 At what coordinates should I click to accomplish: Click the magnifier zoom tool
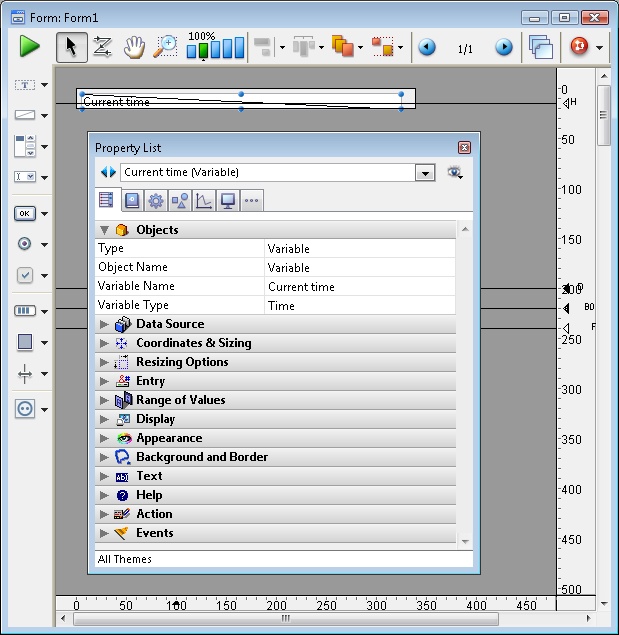click(x=164, y=46)
